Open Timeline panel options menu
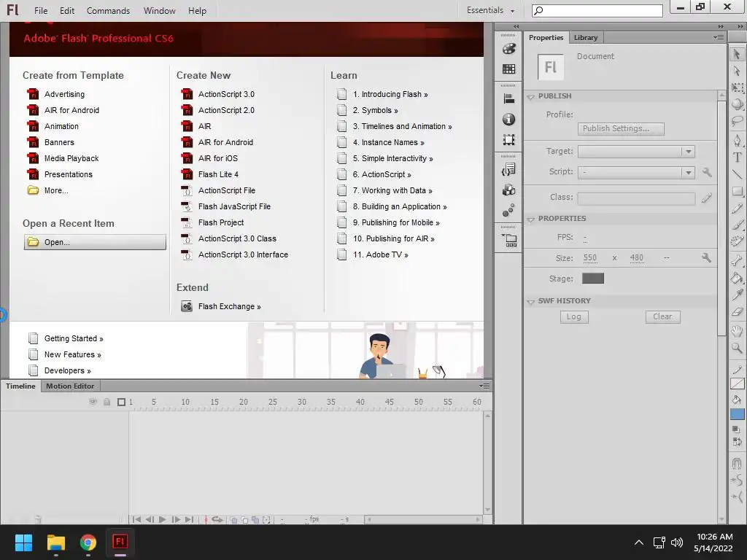Viewport: 747px width, 560px height. click(484, 386)
